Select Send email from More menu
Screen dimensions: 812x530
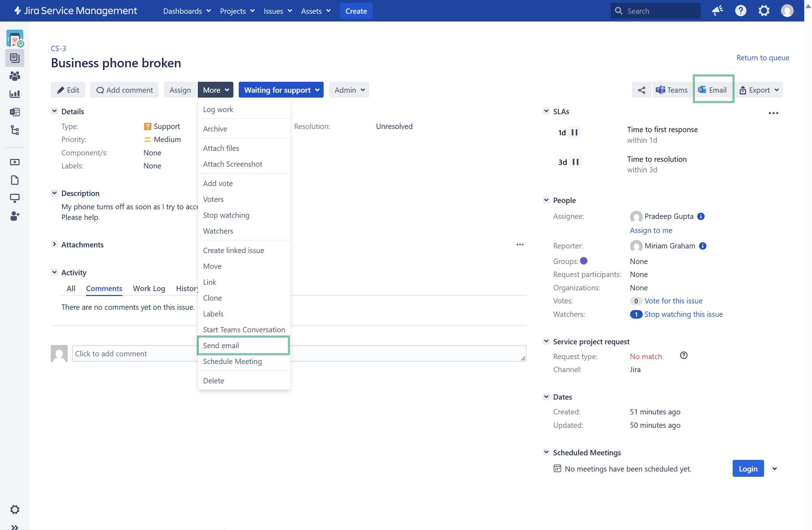point(221,346)
